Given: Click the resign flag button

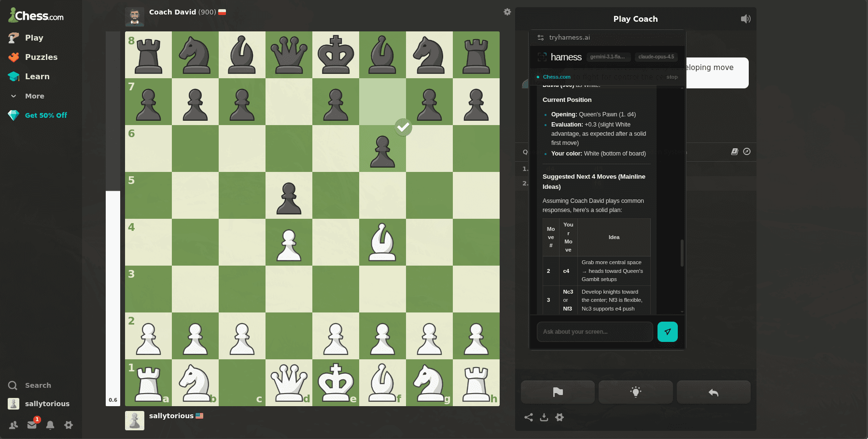Looking at the screenshot, I should tap(558, 392).
